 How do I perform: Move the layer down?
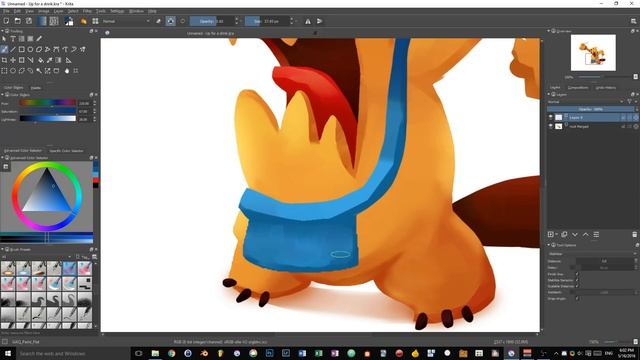tap(575, 234)
